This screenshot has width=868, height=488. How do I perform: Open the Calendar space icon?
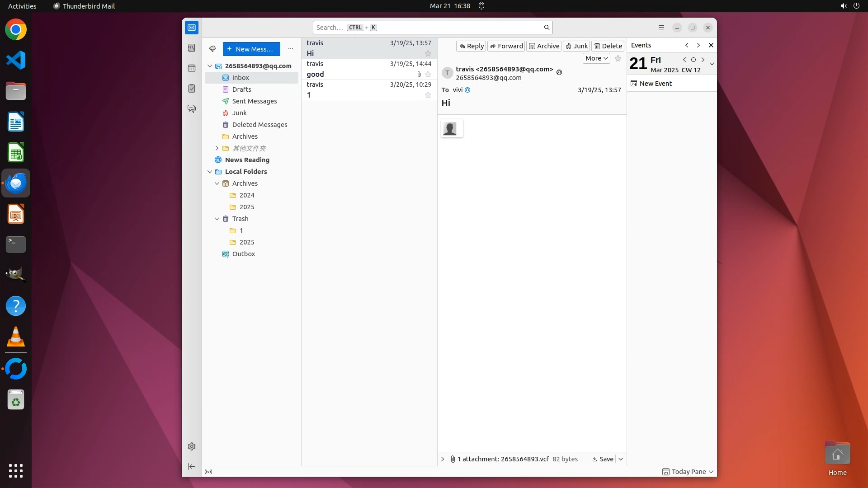click(192, 68)
